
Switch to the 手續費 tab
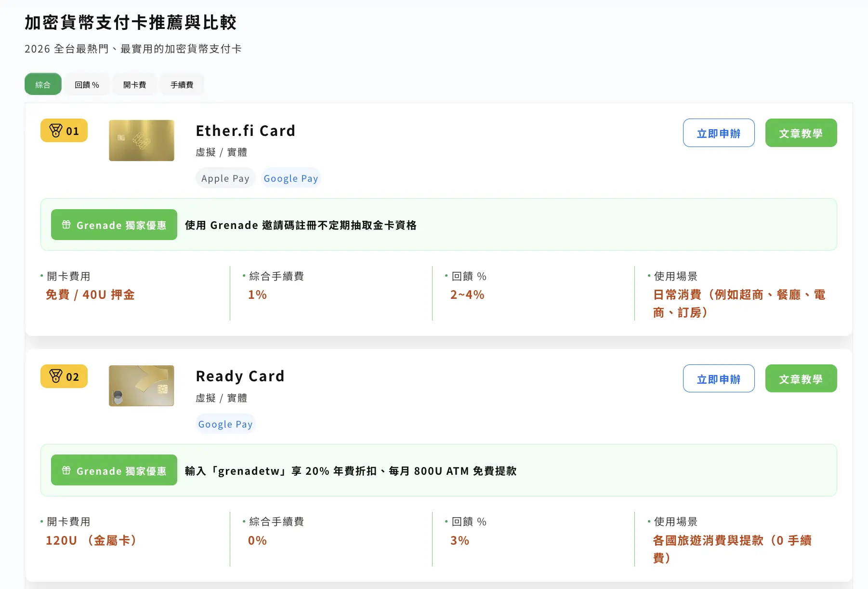182,84
